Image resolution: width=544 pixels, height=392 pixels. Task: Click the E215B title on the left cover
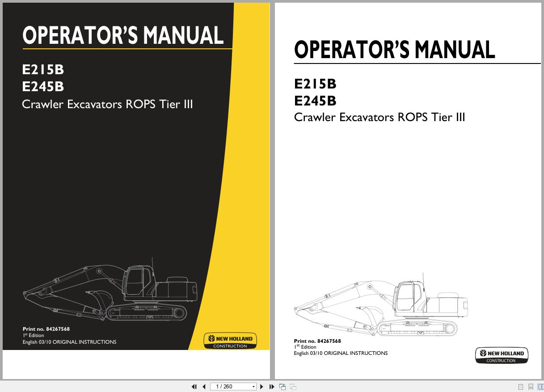pos(43,70)
